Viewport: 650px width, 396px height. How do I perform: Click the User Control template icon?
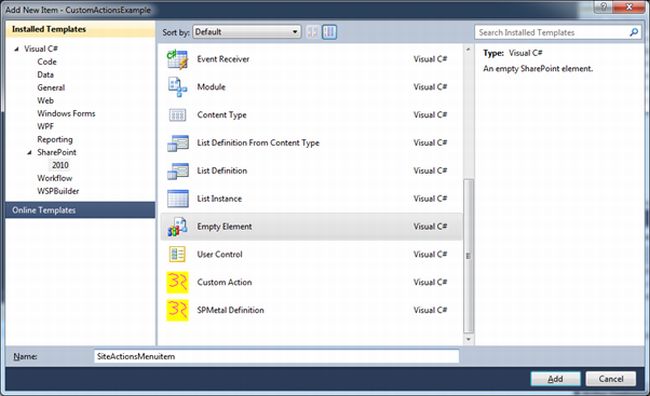click(x=177, y=254)
